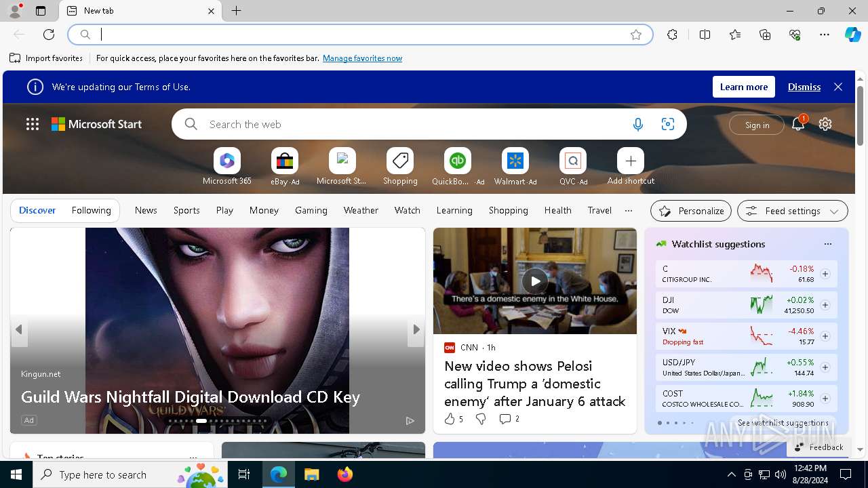Click the Sign in button

[757, 125]
